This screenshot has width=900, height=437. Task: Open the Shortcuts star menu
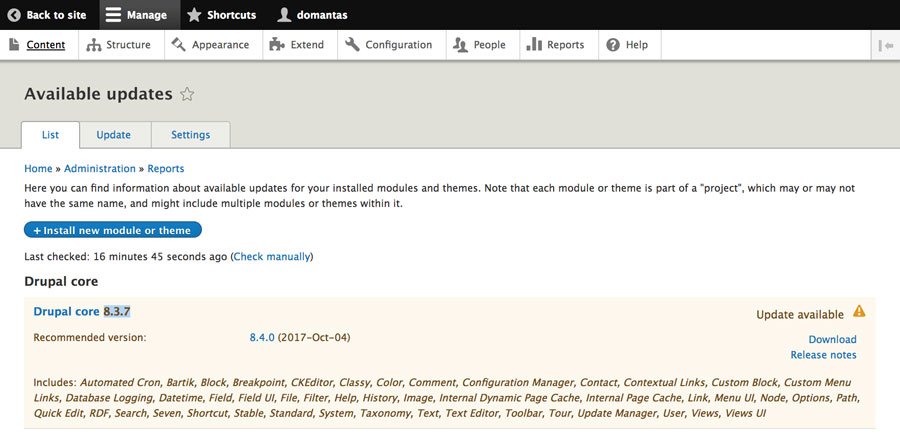click(222, 15)
